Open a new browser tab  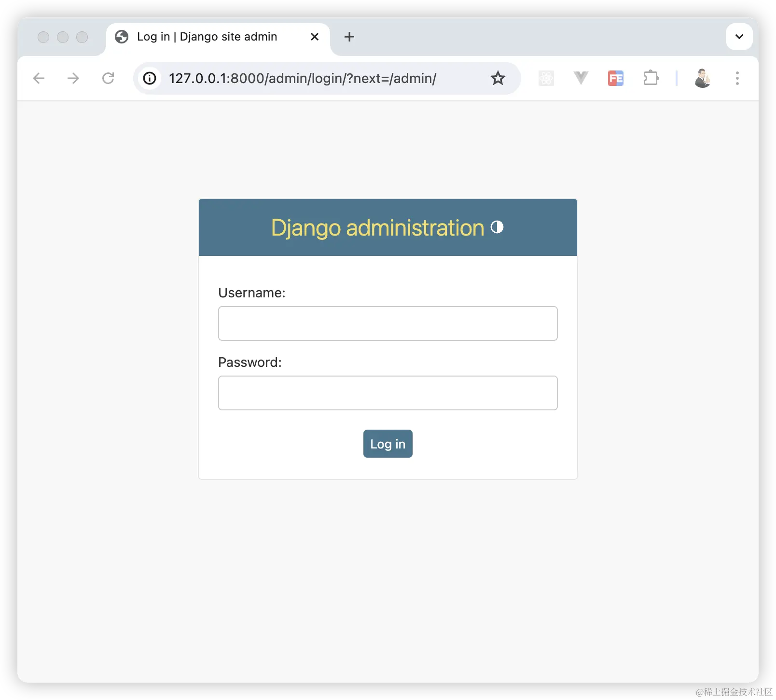click(349, 37)
